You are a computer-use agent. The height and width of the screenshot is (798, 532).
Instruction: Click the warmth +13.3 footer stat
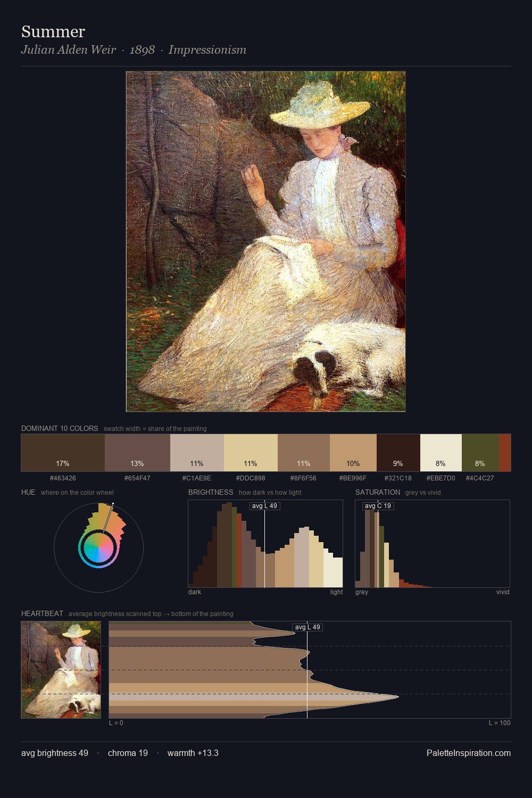[193, 753]
